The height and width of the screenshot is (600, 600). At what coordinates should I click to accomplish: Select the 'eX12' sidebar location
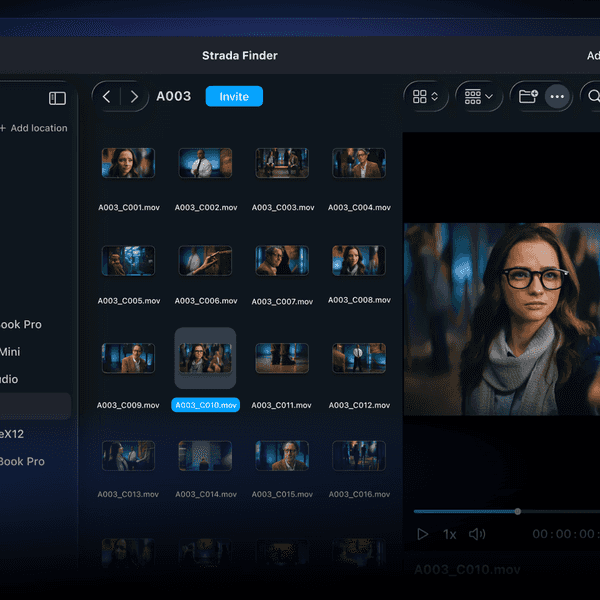tap(12, 434)
